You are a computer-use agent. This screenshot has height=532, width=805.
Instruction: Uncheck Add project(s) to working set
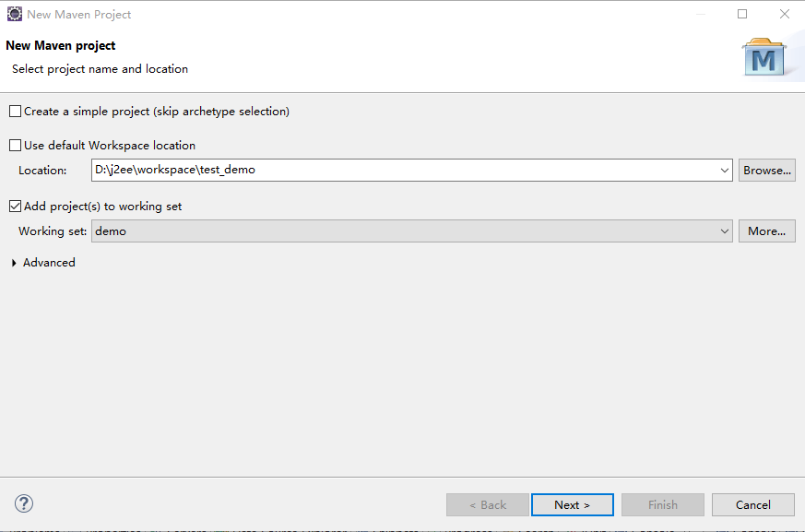point(15,207)
